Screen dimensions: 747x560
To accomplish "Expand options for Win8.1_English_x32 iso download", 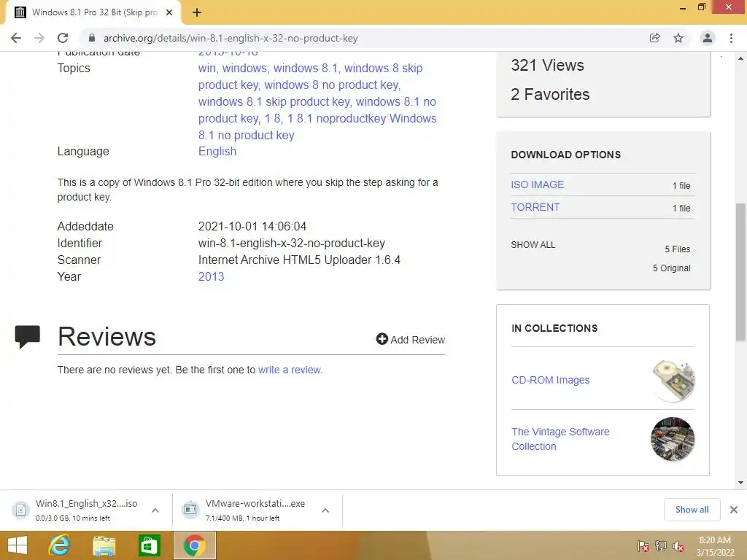I will 155,510.
